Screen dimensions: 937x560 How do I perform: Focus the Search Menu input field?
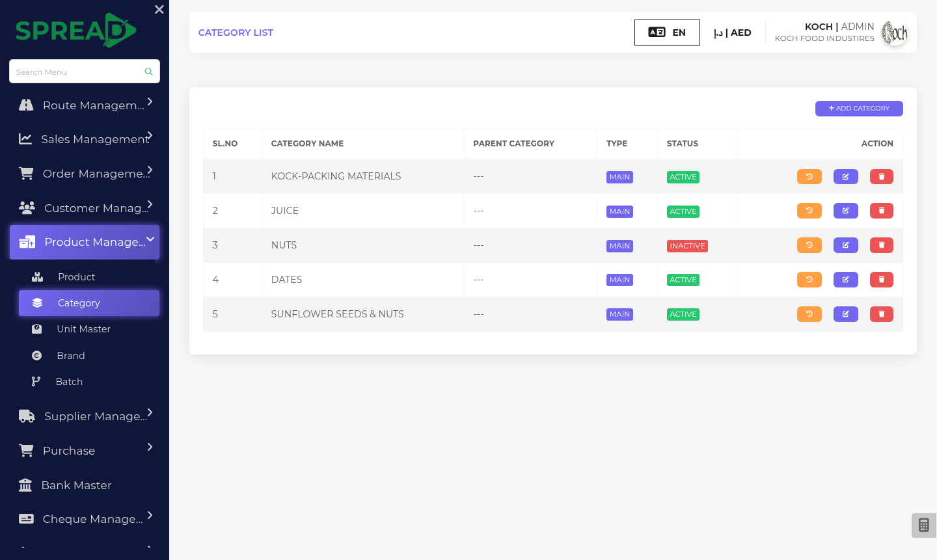(x=85, y=72)
